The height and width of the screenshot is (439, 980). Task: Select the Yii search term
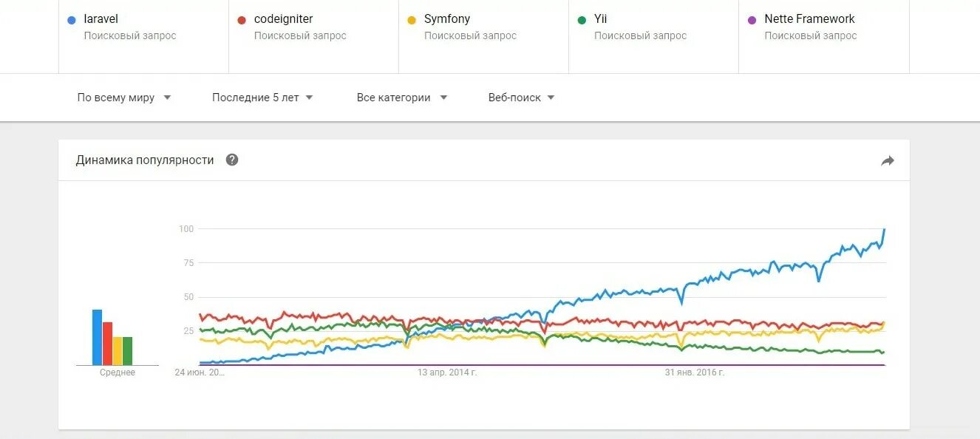tap(600, 19)
